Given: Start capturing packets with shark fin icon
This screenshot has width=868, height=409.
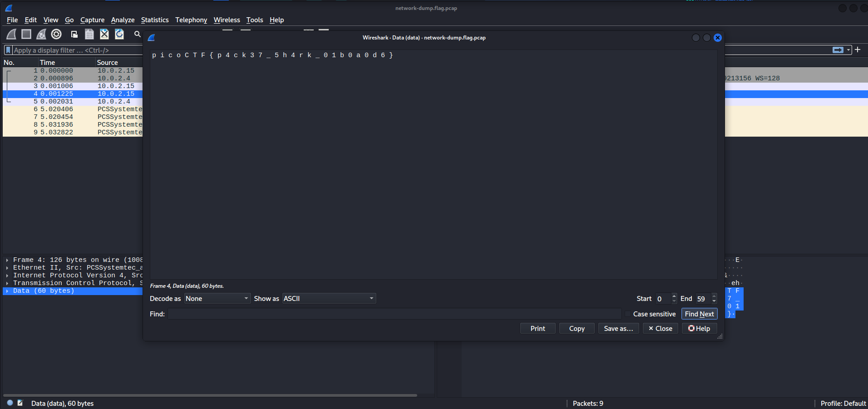Looking at the screenshot, I should [x=11, y=34].
